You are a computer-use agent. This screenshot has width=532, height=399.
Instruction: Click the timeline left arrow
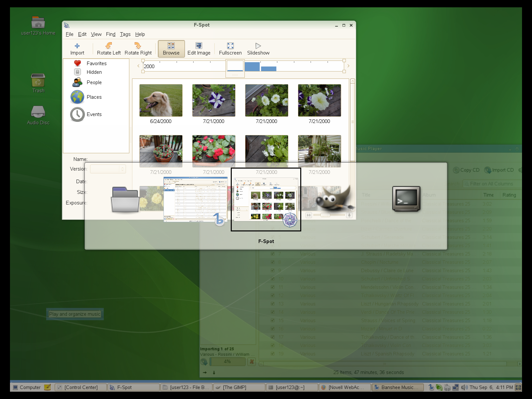pos(138,66)
